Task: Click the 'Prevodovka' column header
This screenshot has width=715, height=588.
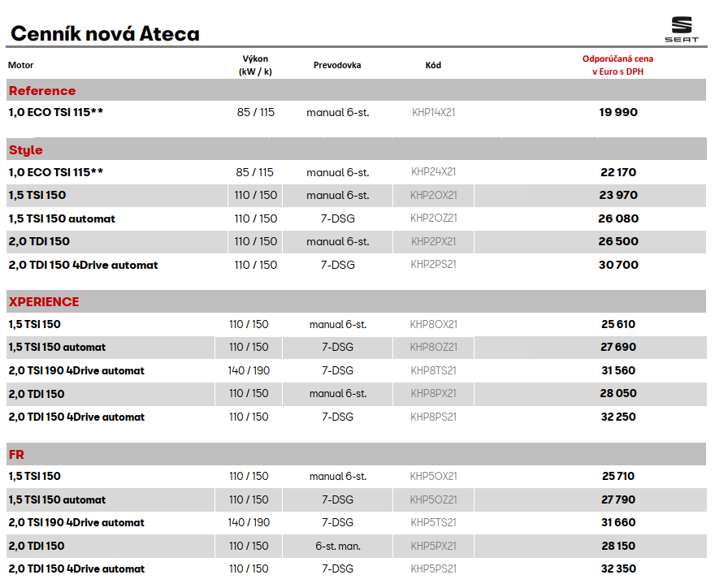Action: pyautogui.click(x=337, y=65)
